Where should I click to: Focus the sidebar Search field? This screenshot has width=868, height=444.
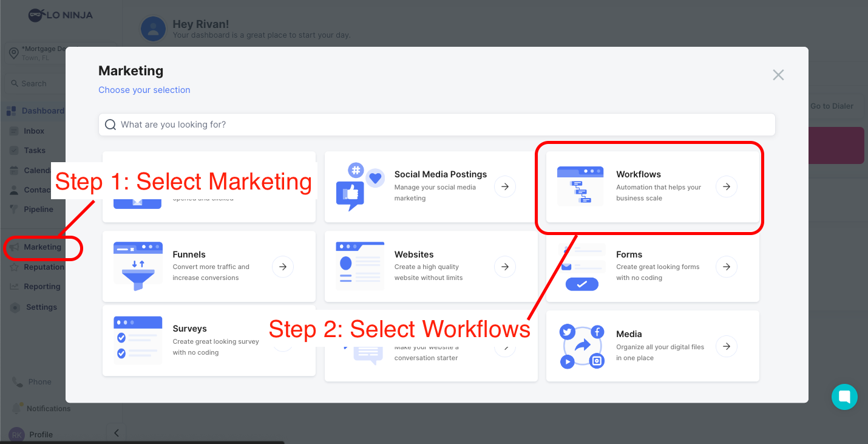35,83
